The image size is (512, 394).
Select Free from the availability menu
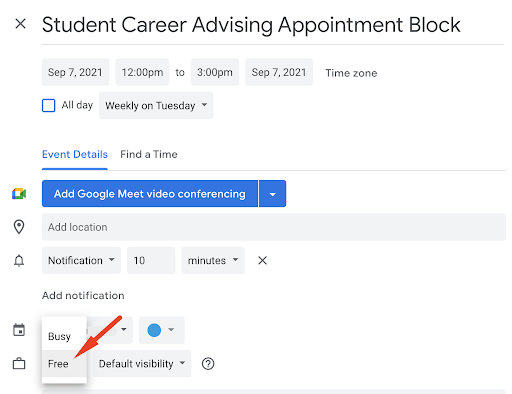pos(64,364)
